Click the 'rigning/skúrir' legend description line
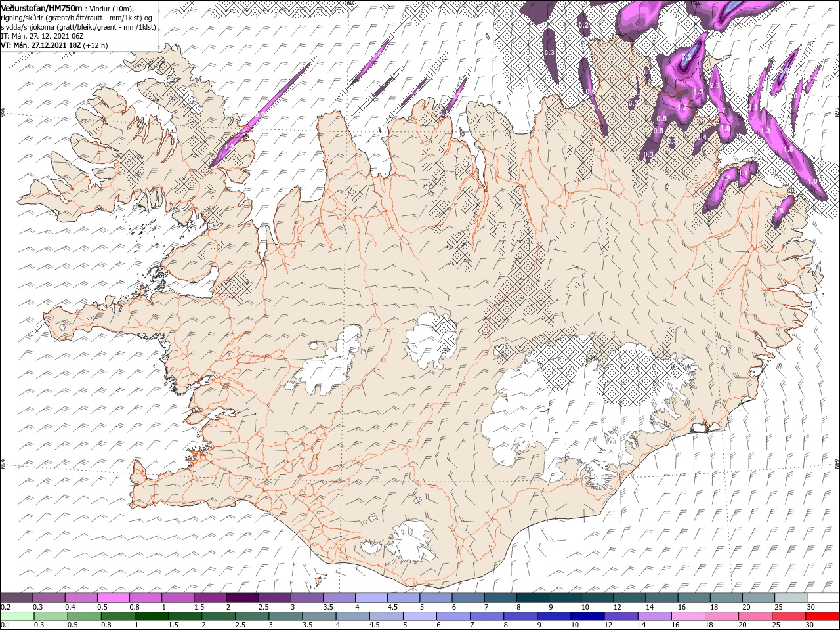 76,18
